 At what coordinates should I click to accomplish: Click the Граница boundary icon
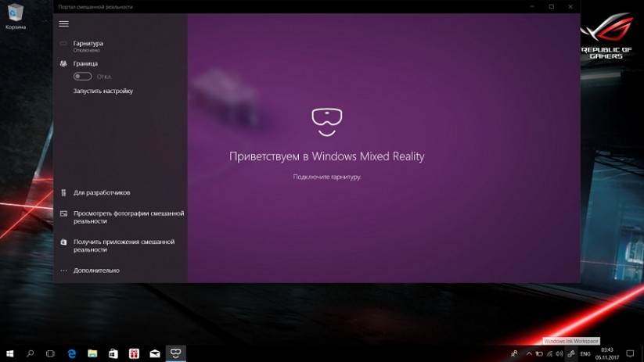[63, 63]
